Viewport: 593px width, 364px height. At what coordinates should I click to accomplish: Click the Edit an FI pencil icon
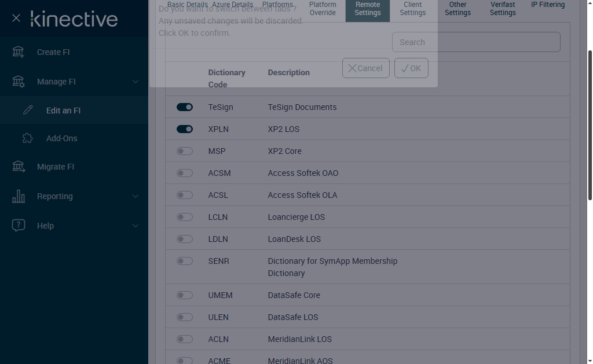pos(28,111)
